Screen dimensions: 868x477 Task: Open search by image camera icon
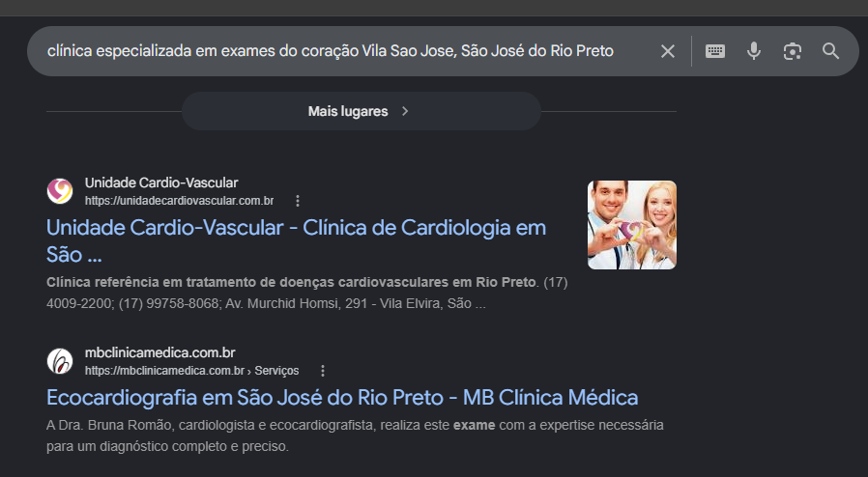click(793, 51)
